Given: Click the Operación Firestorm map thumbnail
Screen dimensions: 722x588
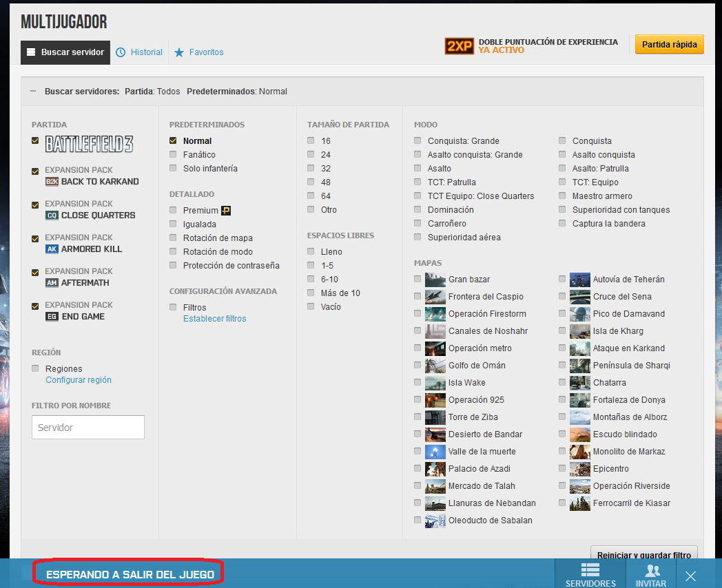Looking at the screenshot, I should point(435,314).
